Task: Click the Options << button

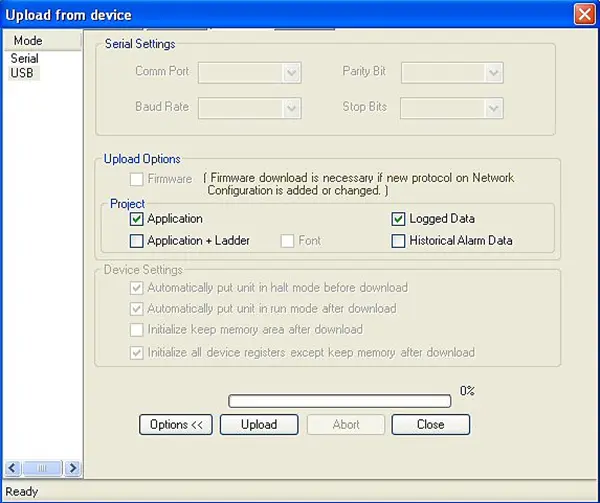Action: 176,425
